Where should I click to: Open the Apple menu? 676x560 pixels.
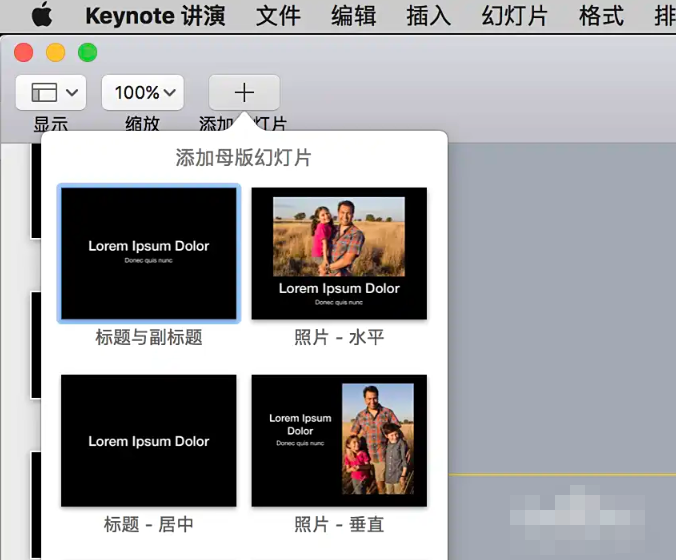pos(41,16)
